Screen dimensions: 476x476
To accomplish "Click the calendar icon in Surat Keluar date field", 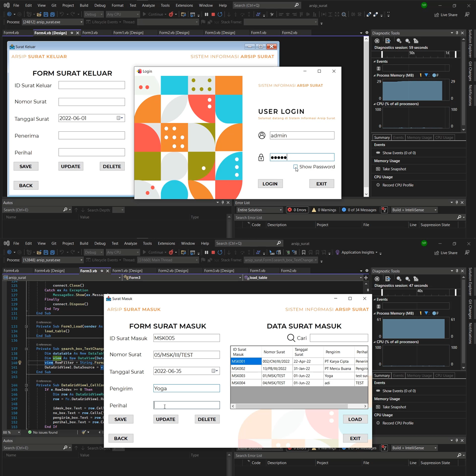I will (119, 118).
